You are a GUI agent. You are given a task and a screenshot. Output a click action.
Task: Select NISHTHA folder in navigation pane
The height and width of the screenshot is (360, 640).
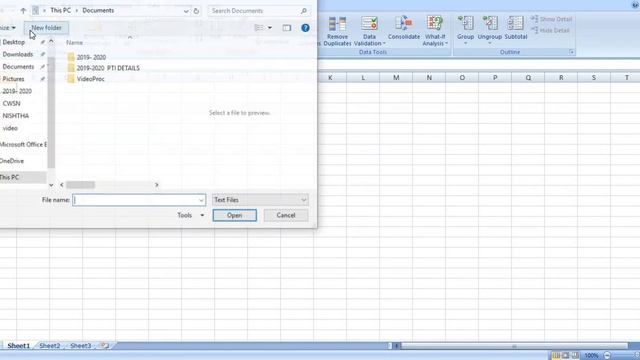coord(16,116)
